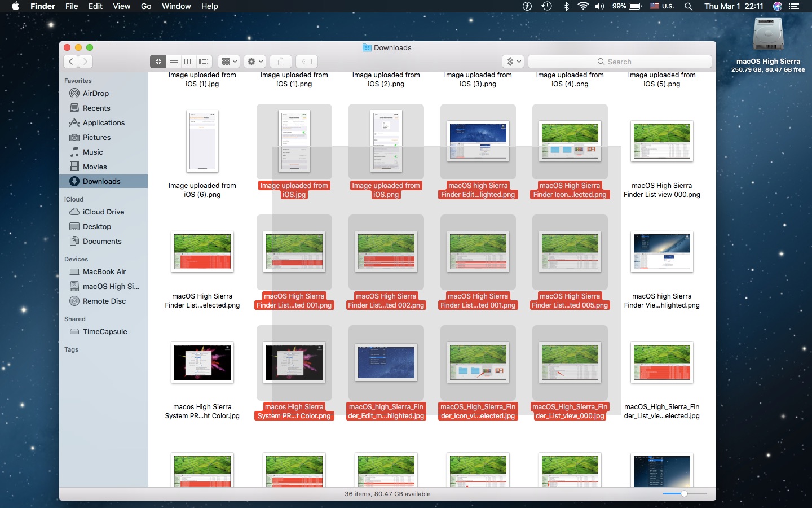Click the volume menu bar icon
Image resolution: width=812 pixels, height=508 pixels.
[599, 6]
